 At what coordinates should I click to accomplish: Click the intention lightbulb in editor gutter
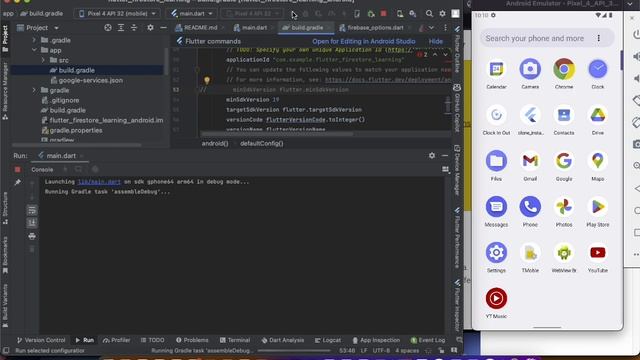[207, 80]
